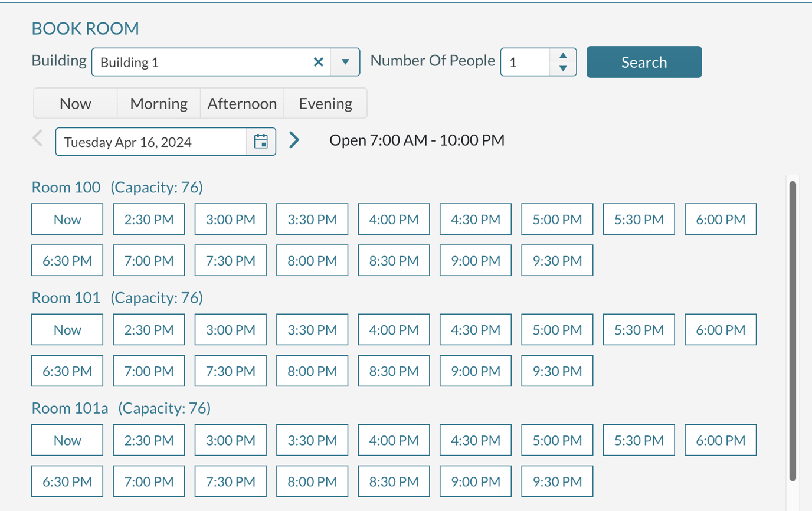Switch to the Afternoon filter
The width and height of the screenshot is (812, 511).
(x=242, y=103)
